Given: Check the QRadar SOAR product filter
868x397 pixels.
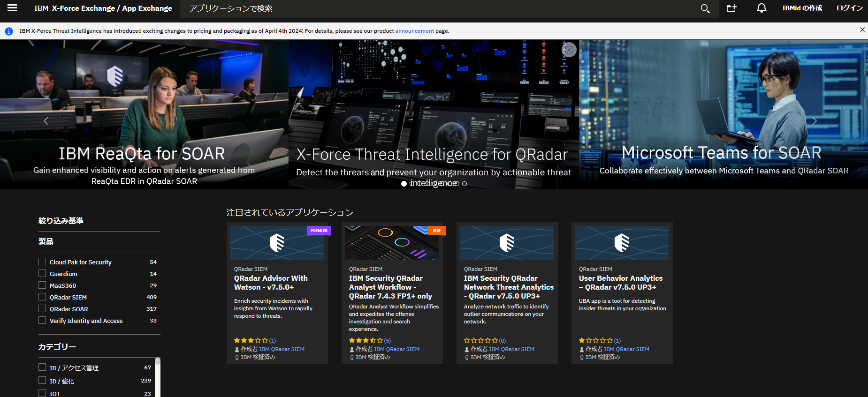Looking at the screenshot, I should coord(42,308).
